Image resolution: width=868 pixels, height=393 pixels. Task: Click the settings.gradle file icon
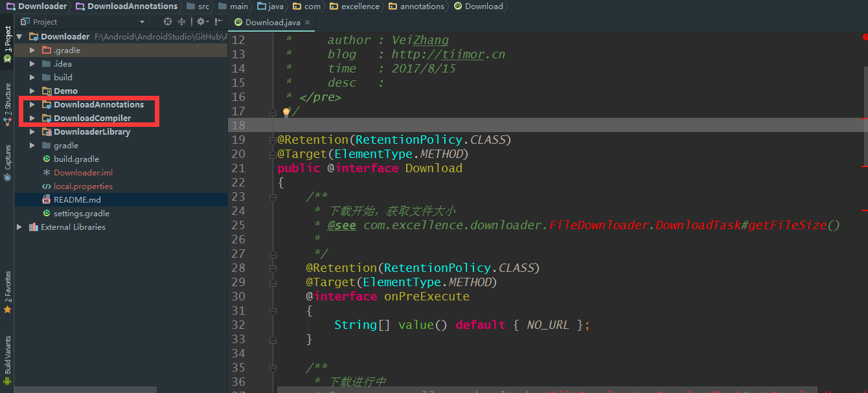pyautogui.click(x=47, y=213)
